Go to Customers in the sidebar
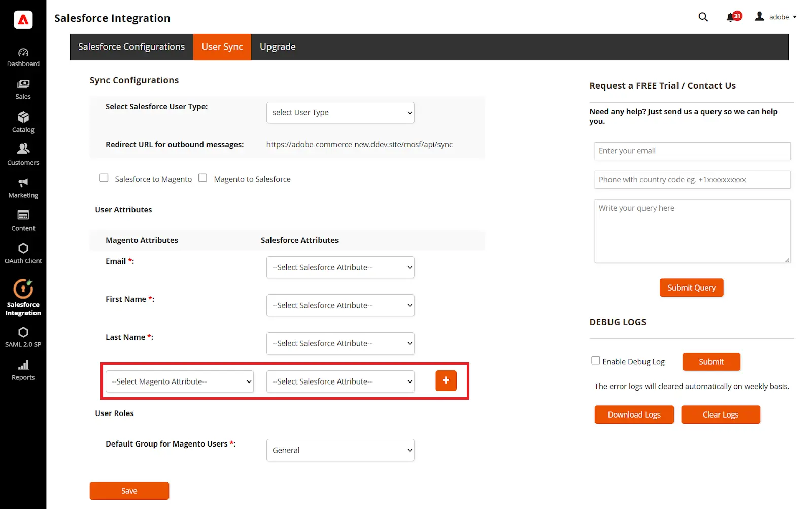This screenshot has width=812, height=509. (x=23, y=155)
